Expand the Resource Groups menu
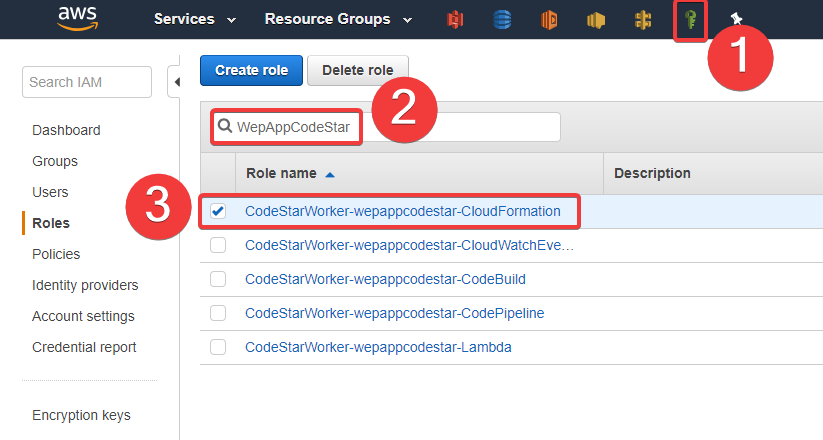The height and width of the screenshot is (440, 823). (x=338, y=19)
